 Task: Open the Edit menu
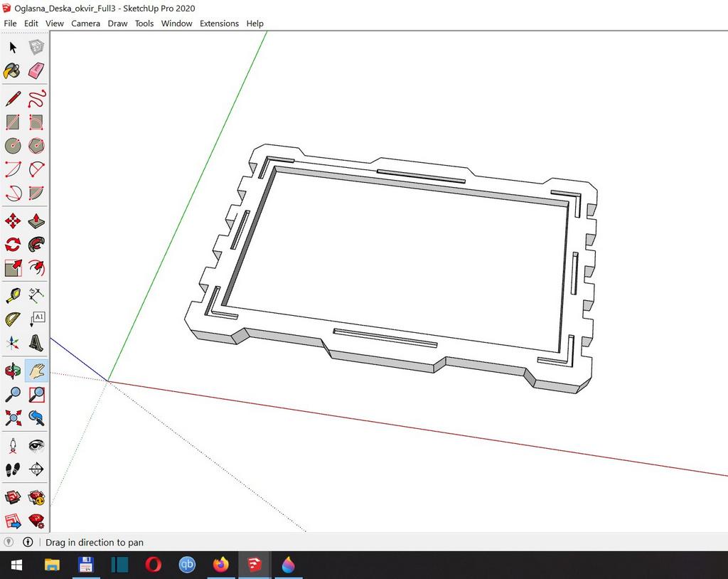31,23
